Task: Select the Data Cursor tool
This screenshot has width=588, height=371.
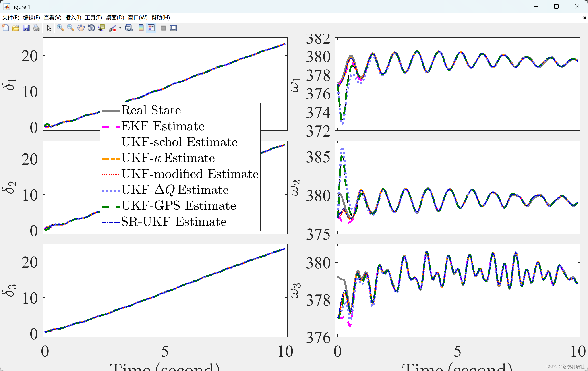Action: pyautogui.click(x=101, y=28)
